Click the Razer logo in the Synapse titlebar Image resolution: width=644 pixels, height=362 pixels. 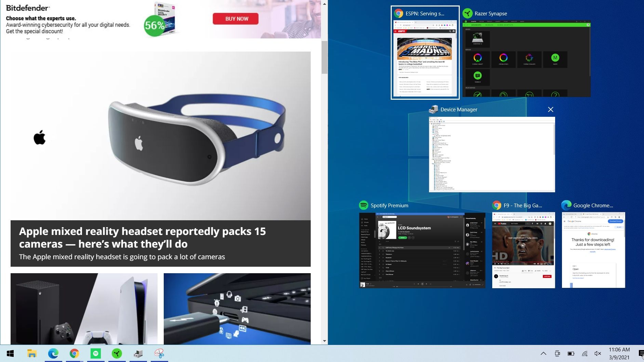(x=466, y=22)
